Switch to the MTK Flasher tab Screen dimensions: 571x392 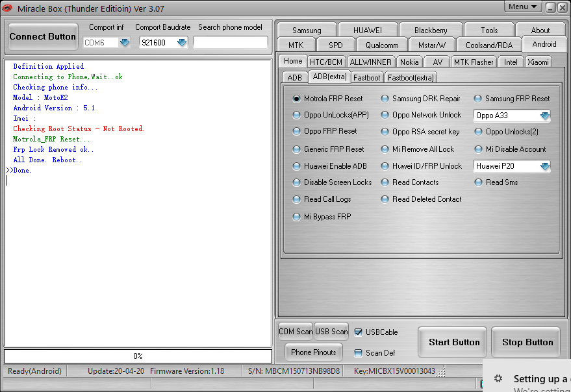[474, 62]
